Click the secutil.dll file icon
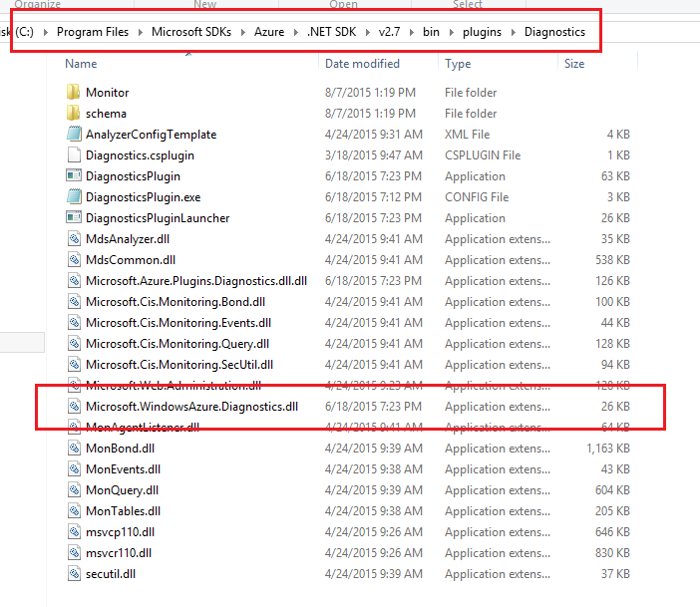 (74, 574)
